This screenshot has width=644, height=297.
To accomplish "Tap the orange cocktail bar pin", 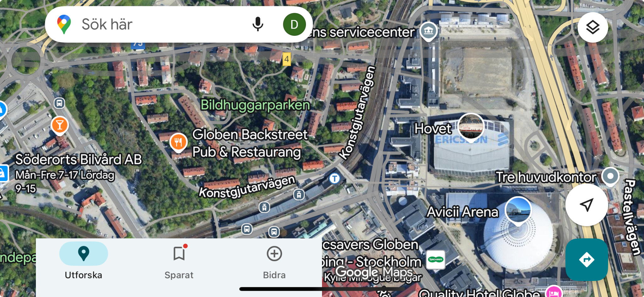I will (59, 126).
